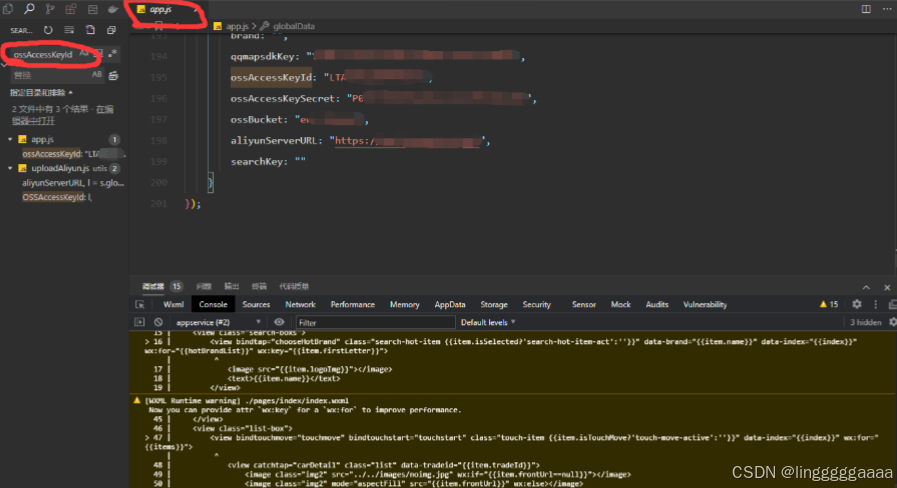The width and height of the screenshot is (897, 488).
Task: Clear console with the ban icon
Action: 158,322
